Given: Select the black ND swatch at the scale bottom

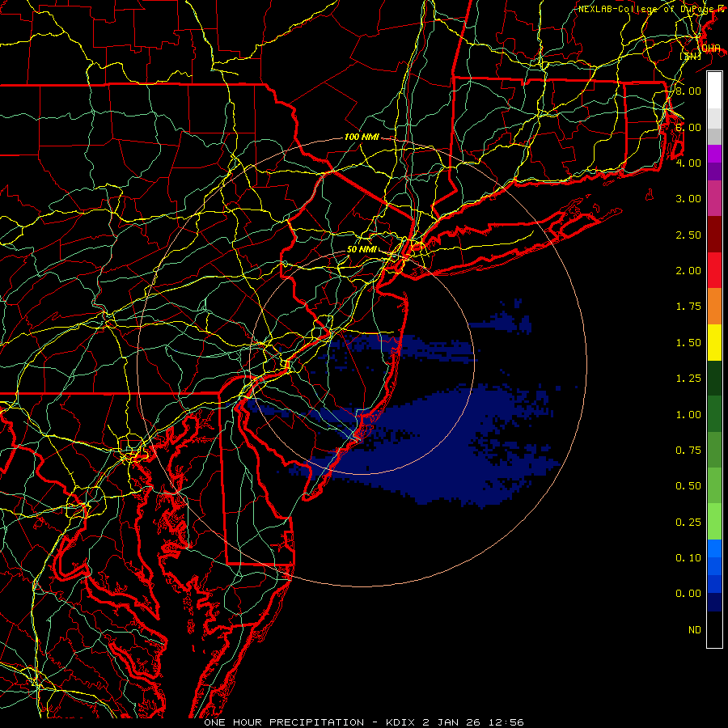Looking at the screenshot, I should (x=714, y=629).
